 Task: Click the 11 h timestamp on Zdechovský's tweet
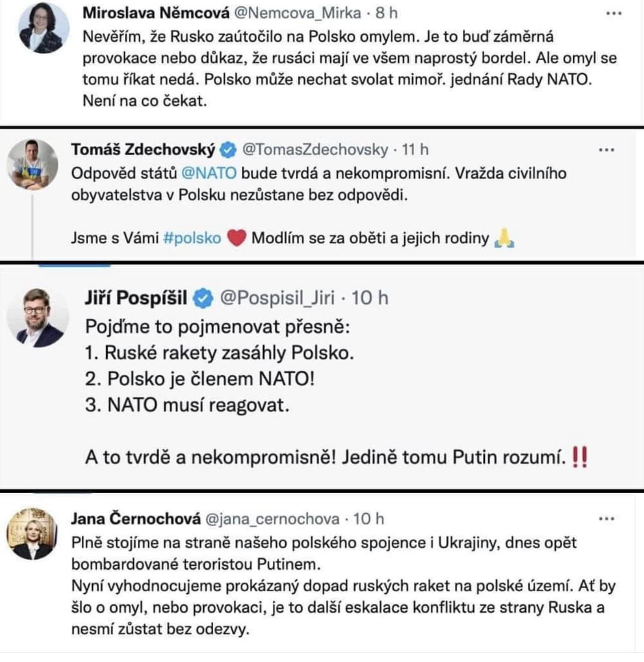[415, 149]
